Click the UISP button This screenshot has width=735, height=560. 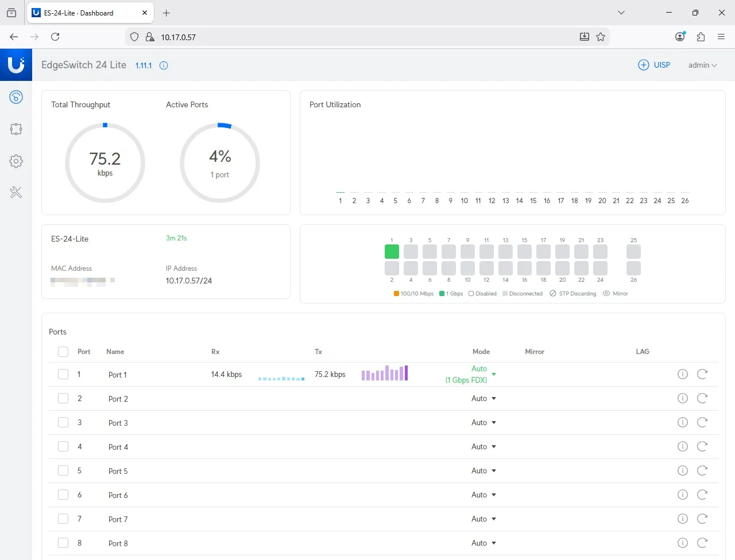tap(655, 65)
